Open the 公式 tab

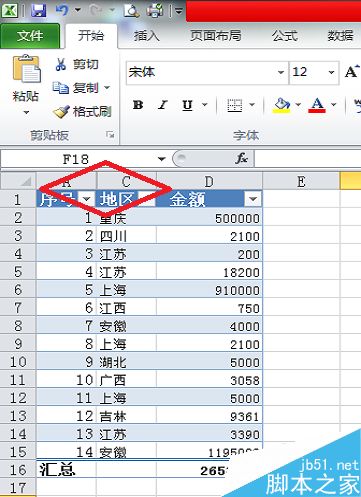tap(284, 36)
